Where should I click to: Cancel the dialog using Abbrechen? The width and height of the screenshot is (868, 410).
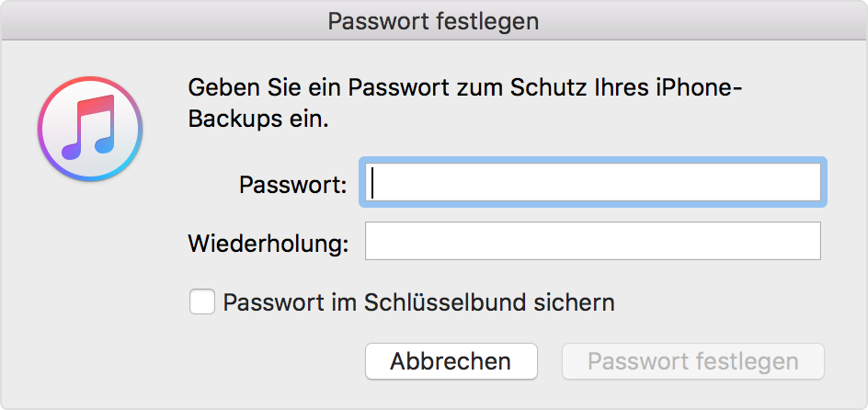451,361
